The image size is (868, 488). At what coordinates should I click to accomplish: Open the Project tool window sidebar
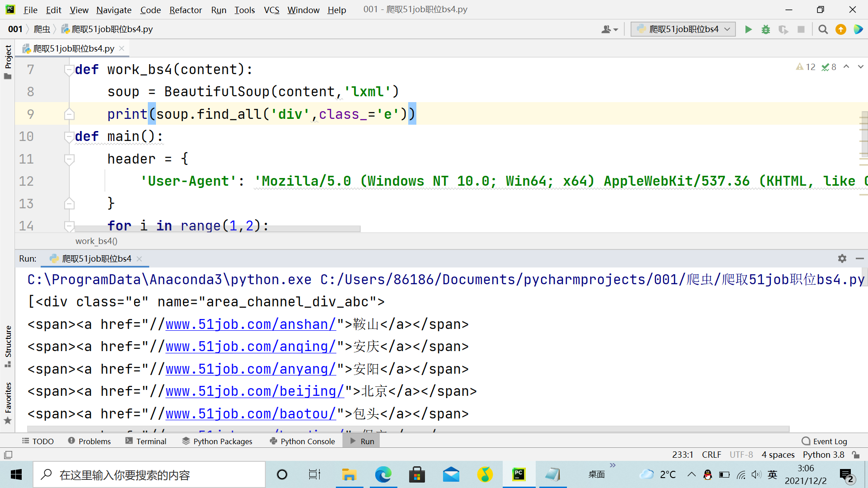point(8,62)
